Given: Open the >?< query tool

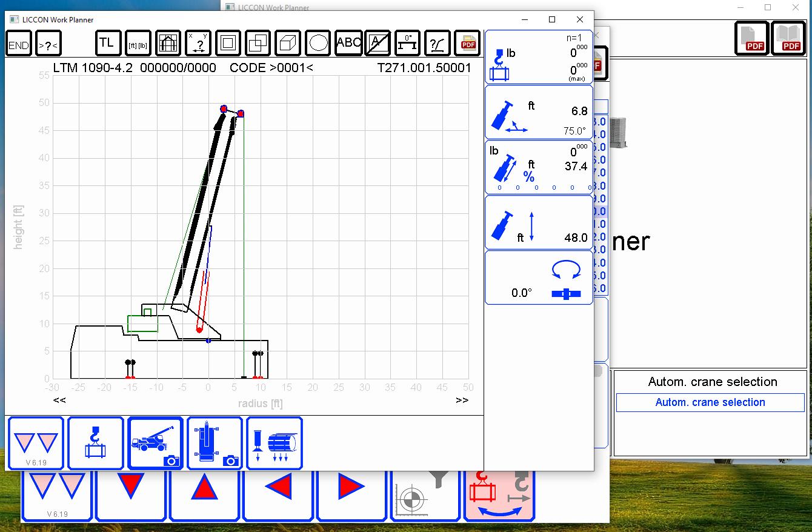Looking at the screenshot, I should click(x=48, y=44).
